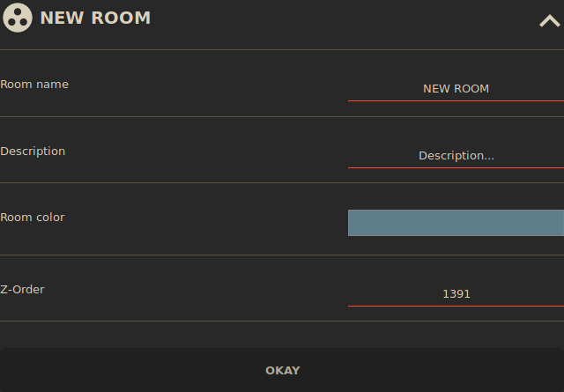Click the Description... placeholder text
The height and width of the screenshot is (392, 564).
click(456, 156)
